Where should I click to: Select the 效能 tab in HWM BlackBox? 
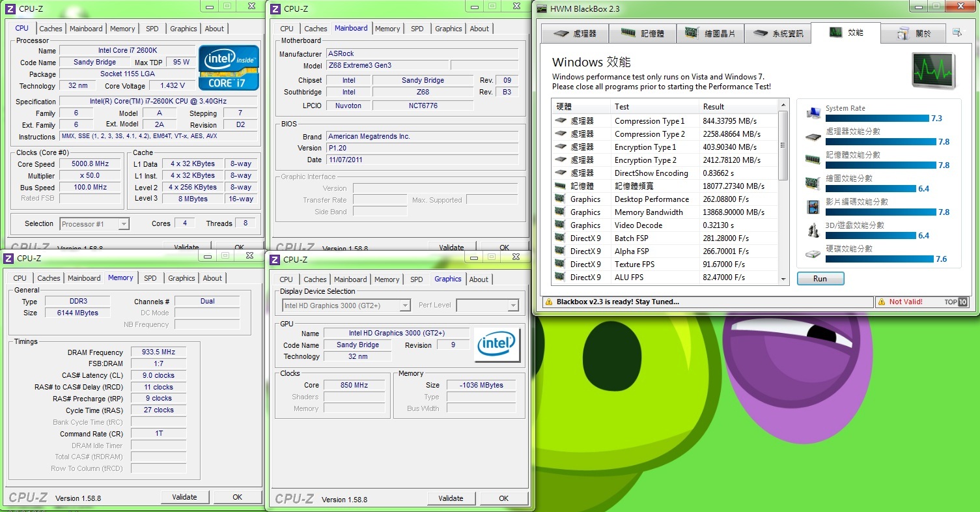846,33
